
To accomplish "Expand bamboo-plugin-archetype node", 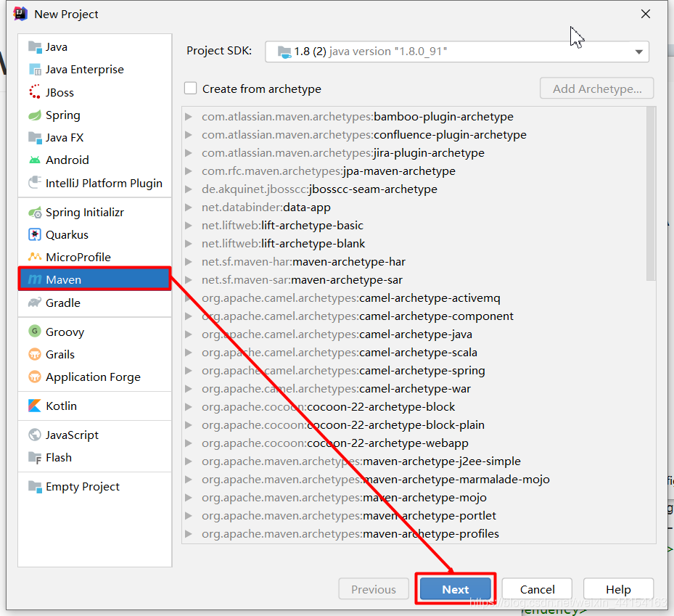I will (x=188, y=117).
